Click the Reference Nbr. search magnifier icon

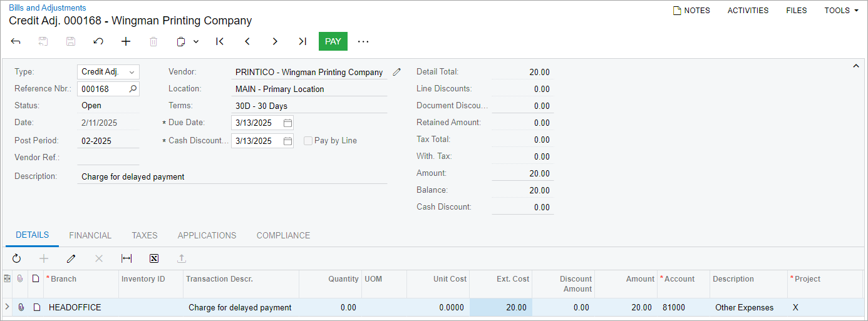[x=132, y=89]
